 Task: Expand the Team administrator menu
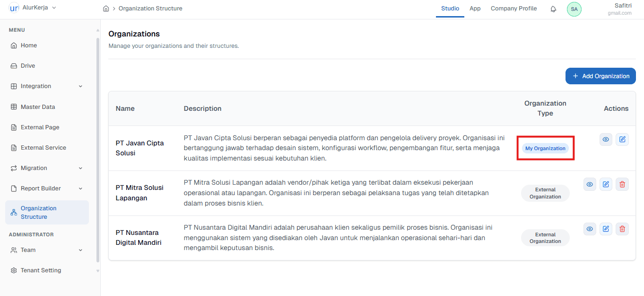28,250
